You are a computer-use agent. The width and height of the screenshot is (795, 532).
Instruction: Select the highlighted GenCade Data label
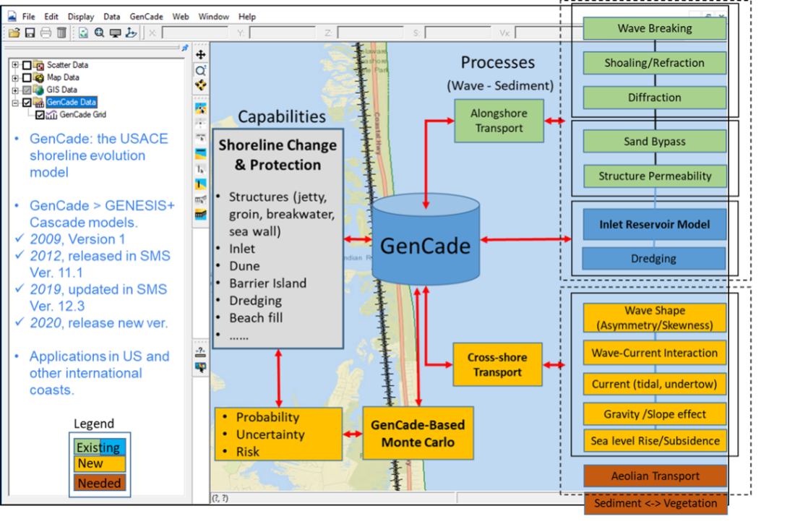click(71, 103)
